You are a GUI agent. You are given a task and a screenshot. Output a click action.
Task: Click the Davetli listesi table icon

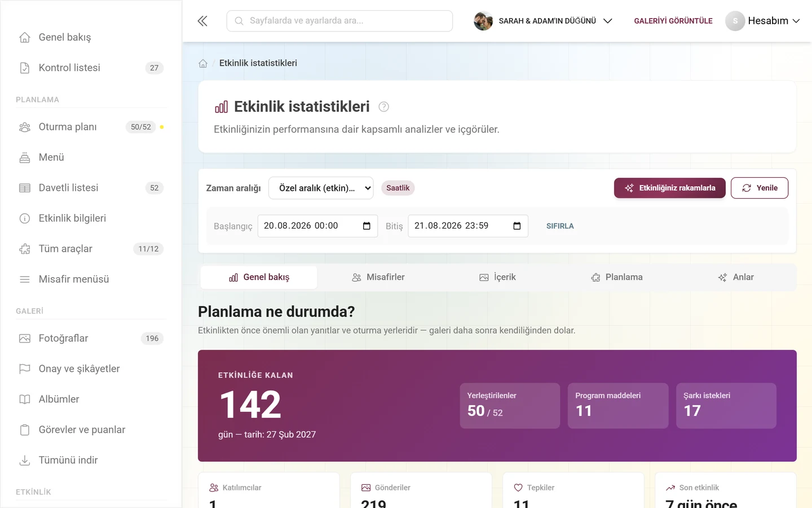(25, 188)
